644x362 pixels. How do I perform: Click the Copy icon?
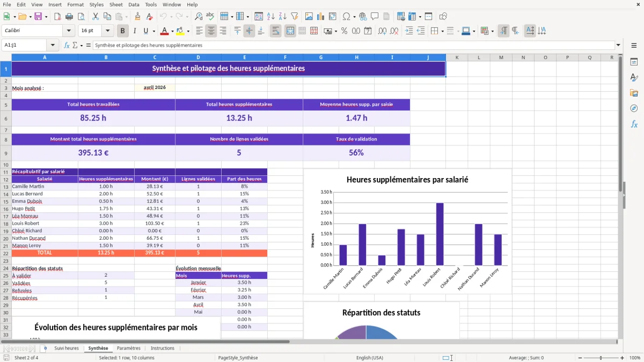(107, 17)
